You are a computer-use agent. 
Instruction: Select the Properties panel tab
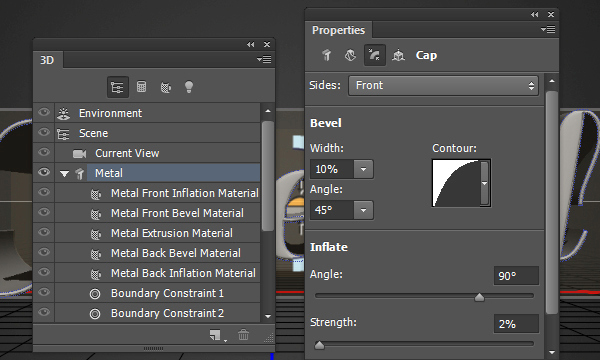338,30
